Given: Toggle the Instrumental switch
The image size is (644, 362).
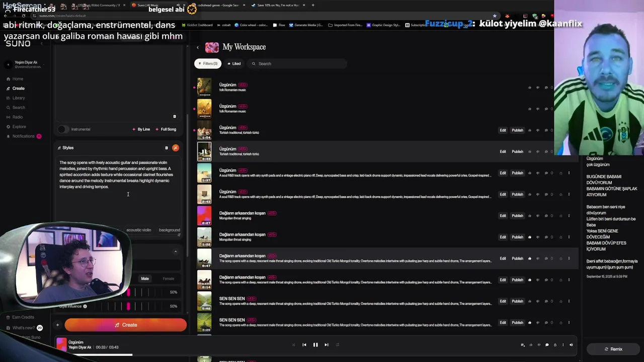Looking at the screenshot, I should pos(62,129).
